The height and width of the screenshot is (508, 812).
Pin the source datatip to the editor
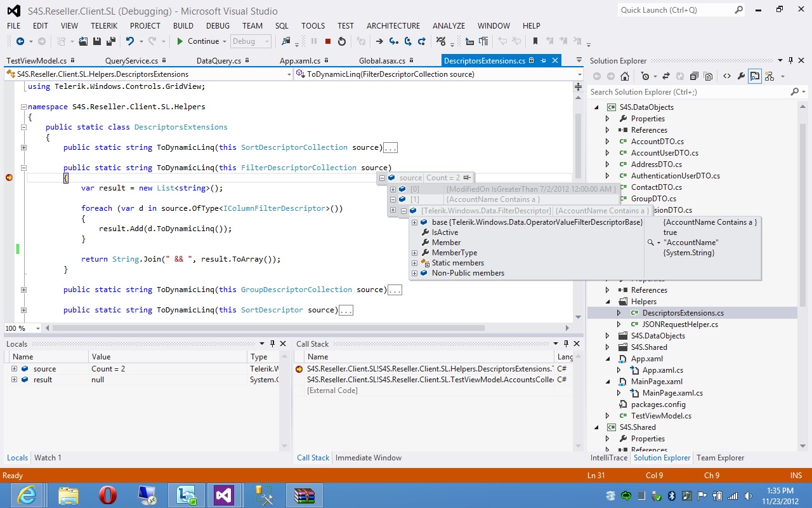[x=467, y=178]
